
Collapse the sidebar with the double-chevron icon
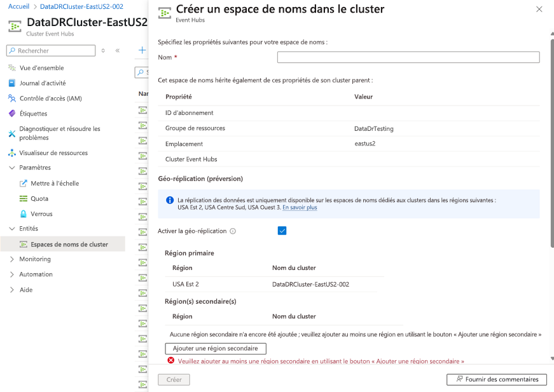(117, 50)
